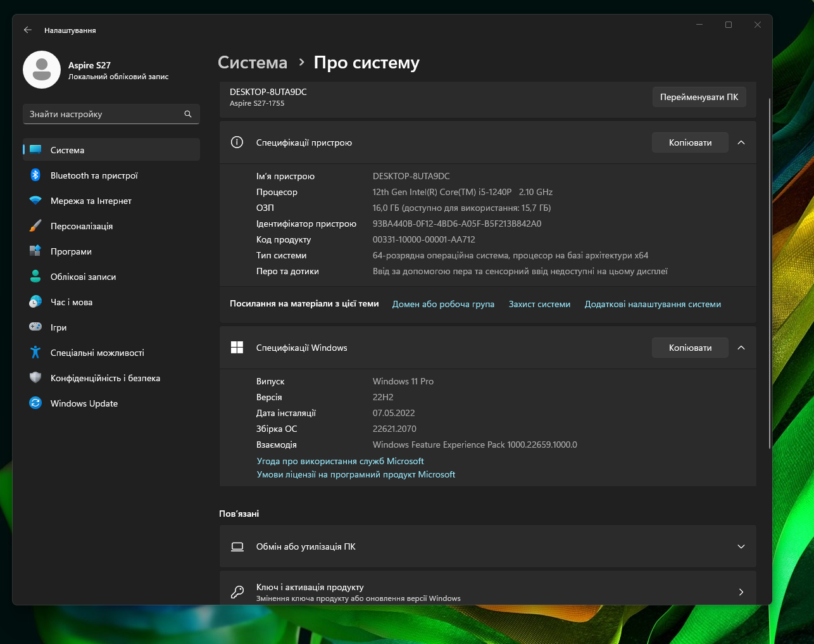Open Bluetooth та пристрої settings
Image resolution: width=814 pixels, height=644 pixels.
[x=111, y=175]
